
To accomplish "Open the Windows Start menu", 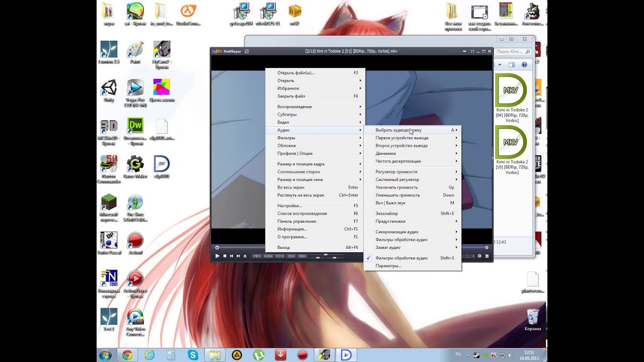I will coord(106,355).
